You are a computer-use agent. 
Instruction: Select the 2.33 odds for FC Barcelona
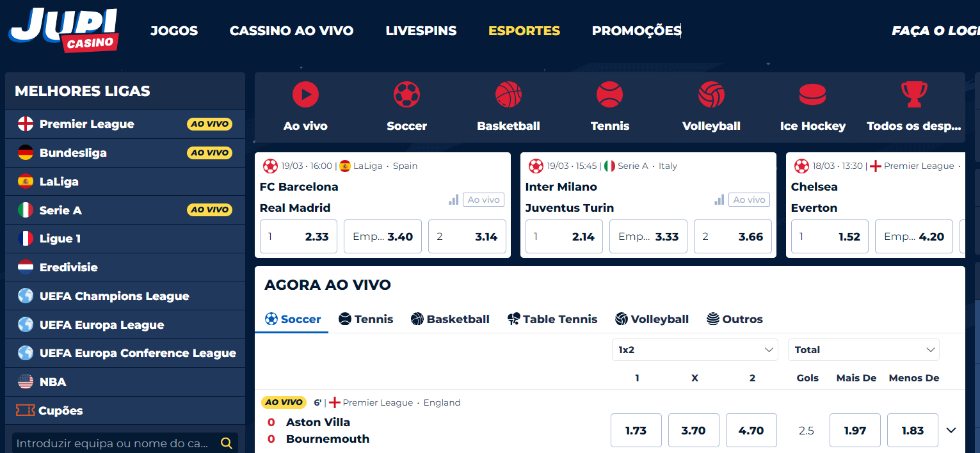(298, 236)
